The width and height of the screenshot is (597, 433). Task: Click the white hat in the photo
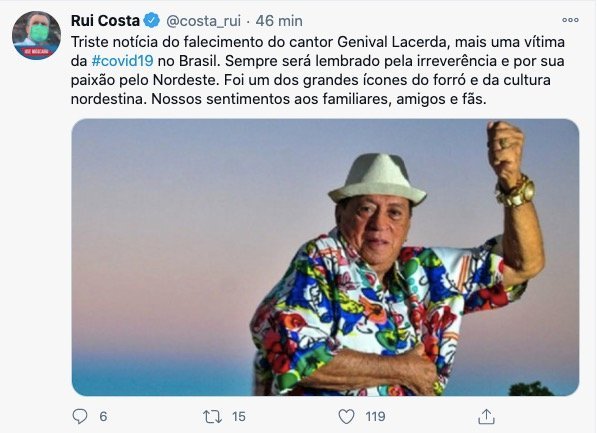click(x=377, y=179)
